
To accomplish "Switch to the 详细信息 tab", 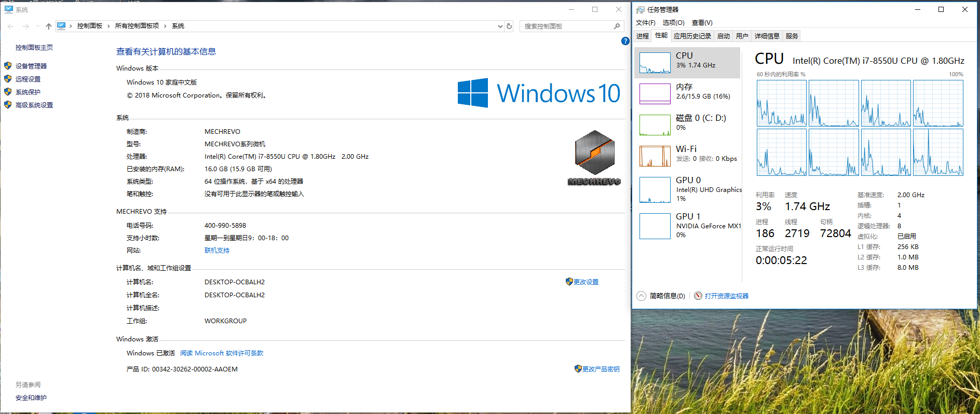I will [x=767, y=36].
